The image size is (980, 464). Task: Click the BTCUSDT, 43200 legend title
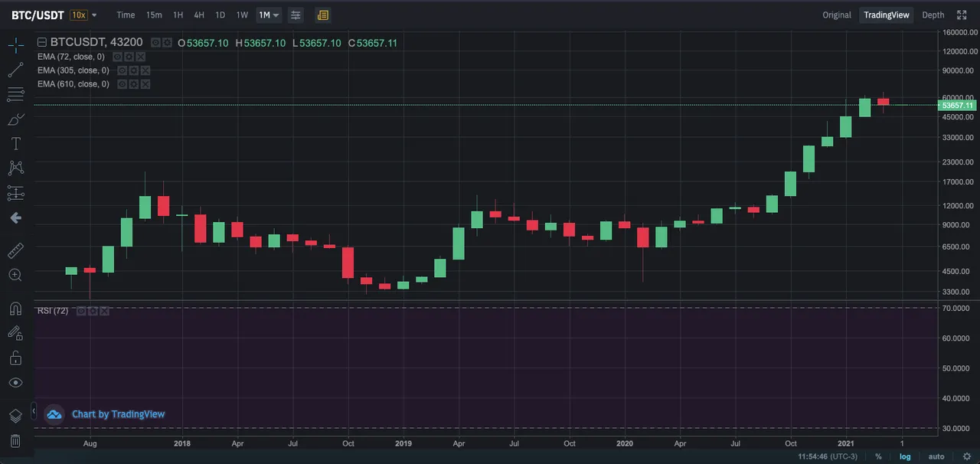tap(96, 43)
